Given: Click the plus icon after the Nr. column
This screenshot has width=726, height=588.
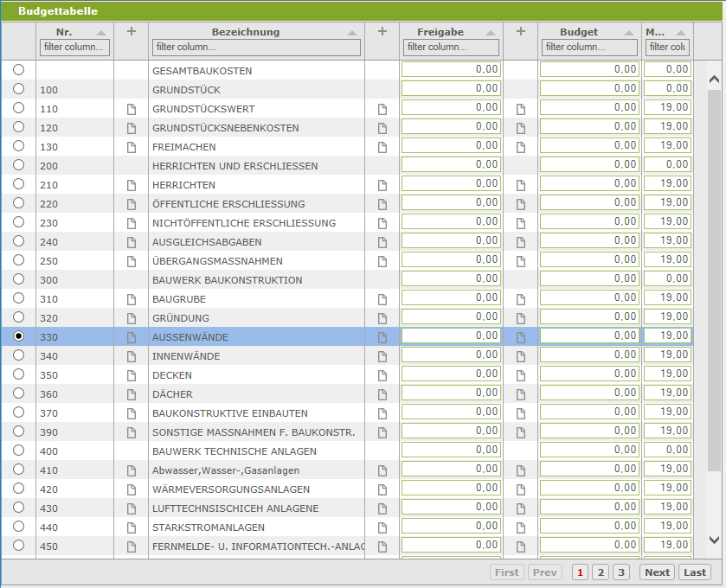Looking at the screenshot, I should click(x=132, y=32).
